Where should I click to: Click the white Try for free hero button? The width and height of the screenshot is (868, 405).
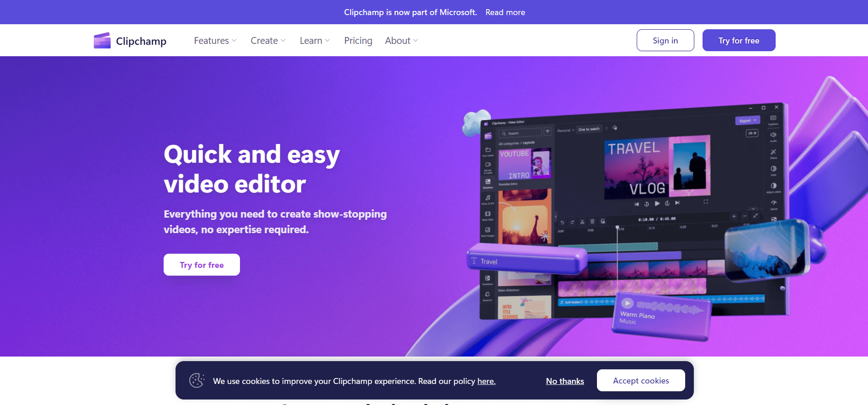click(x=202, y=265)
